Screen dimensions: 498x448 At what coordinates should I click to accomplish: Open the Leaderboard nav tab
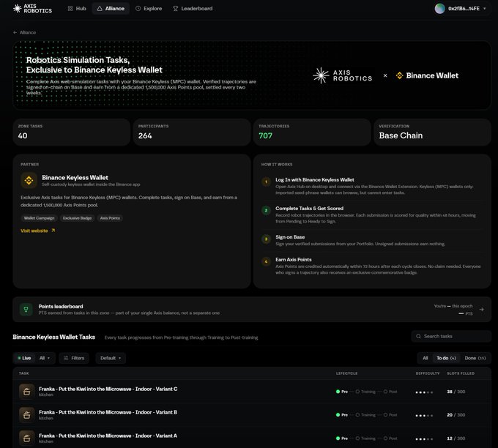(x=193, y=9)
